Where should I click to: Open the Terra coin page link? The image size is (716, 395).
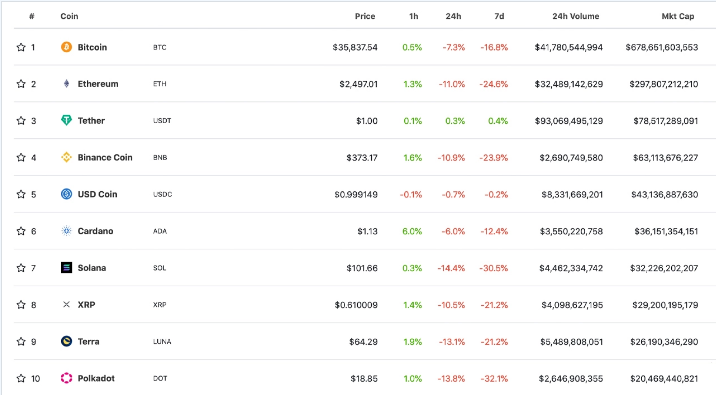click(x=88, y=342)
